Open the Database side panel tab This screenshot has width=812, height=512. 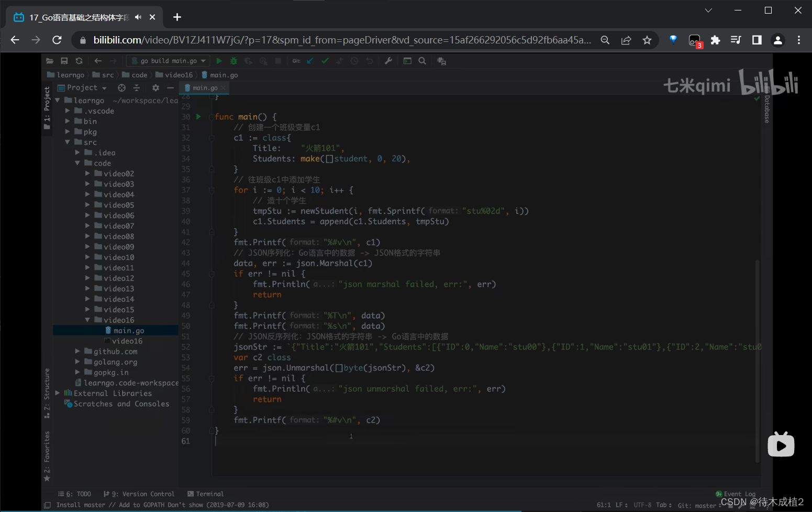coord(767,105)
